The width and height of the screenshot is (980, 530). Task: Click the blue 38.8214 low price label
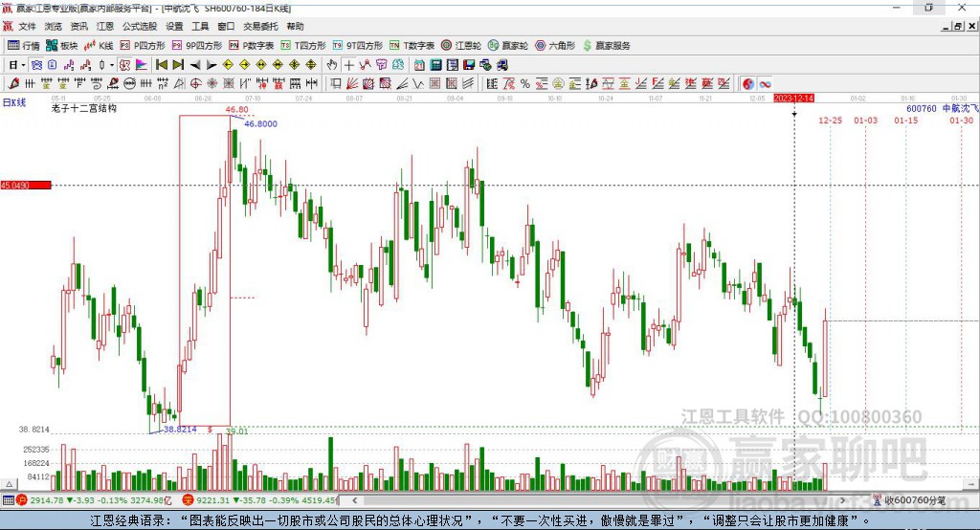point(180,429)
